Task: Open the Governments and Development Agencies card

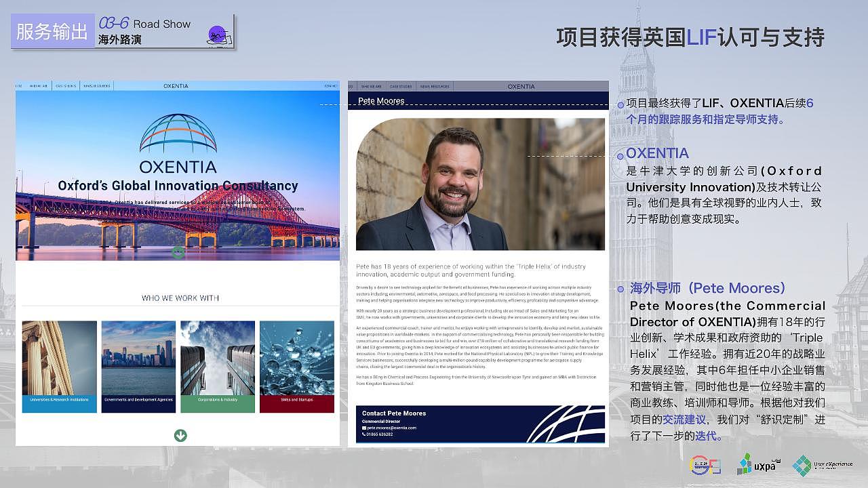Action: (x=138, y=367)
